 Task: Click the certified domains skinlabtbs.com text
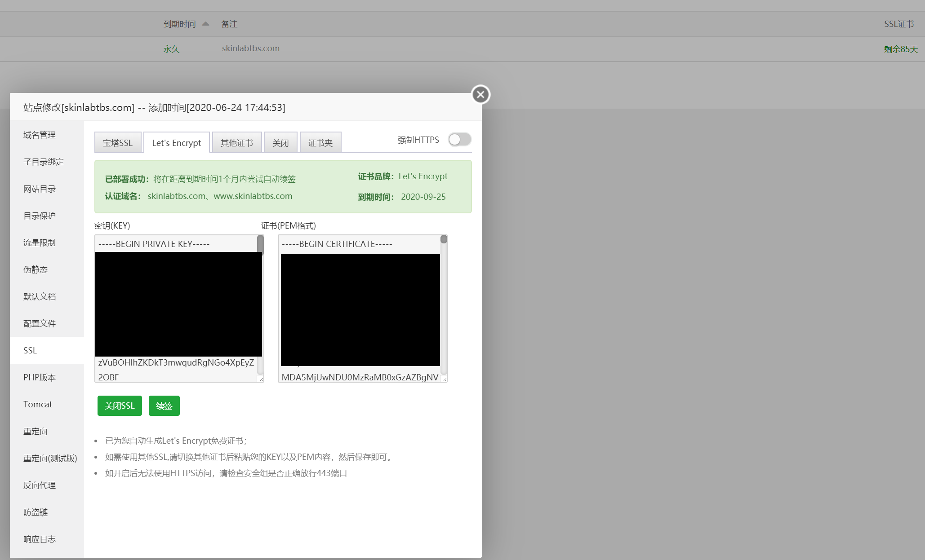click(220, 196)
